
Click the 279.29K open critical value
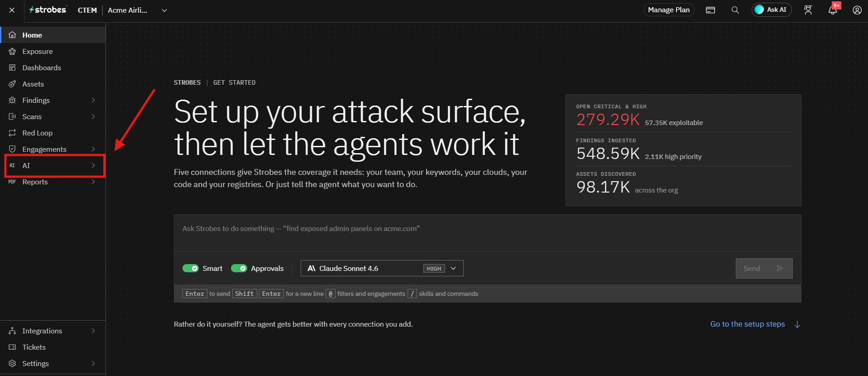point(608,120)
